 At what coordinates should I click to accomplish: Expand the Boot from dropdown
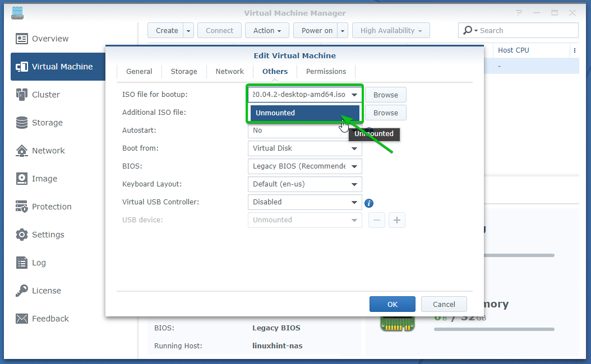coord(304,148)
